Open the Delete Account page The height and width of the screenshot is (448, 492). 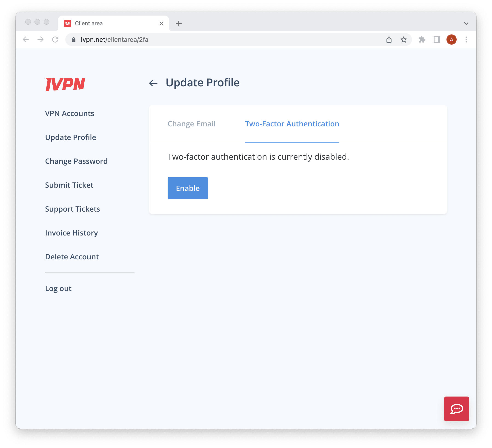[72, 257]
